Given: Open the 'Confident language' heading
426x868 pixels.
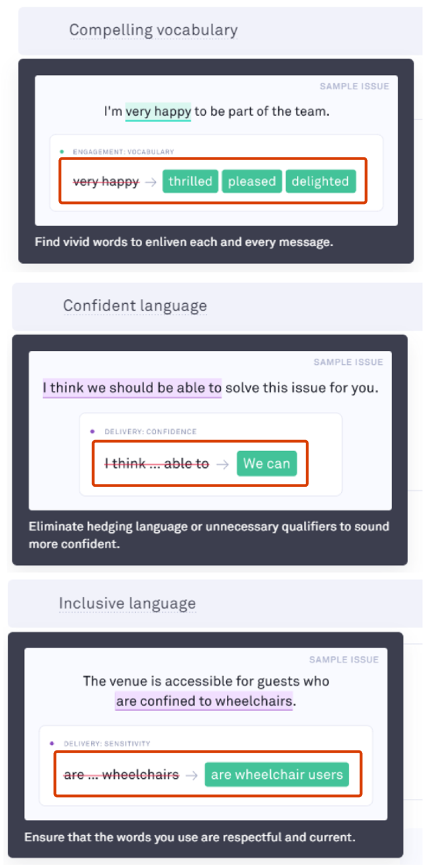Looking at the screenshot, I should [135, 305].
